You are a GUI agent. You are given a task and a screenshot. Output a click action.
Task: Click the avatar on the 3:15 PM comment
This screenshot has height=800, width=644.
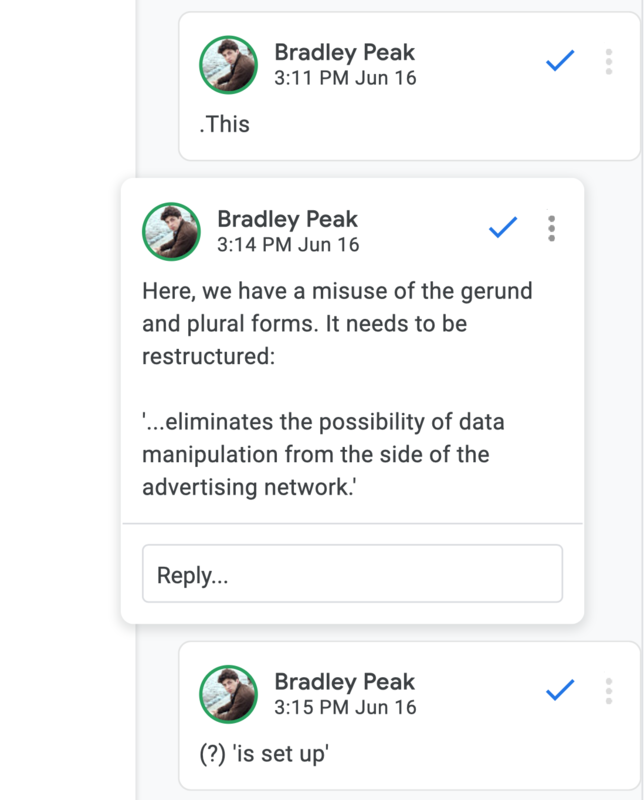(x=229, y=694)
